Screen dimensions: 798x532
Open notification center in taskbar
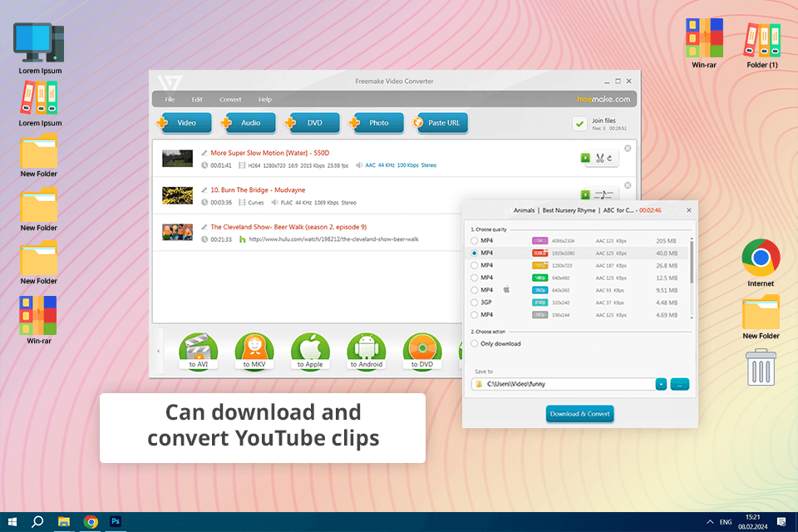[781, 522]
